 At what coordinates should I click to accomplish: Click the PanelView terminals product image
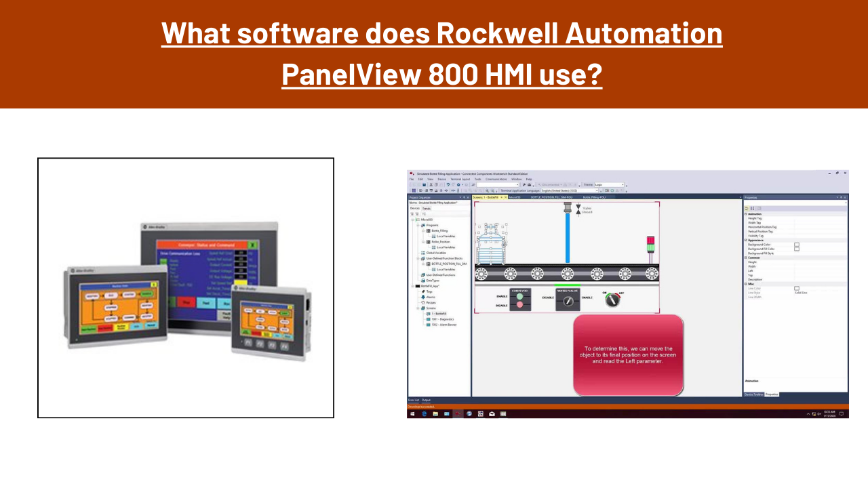[185, 287]
